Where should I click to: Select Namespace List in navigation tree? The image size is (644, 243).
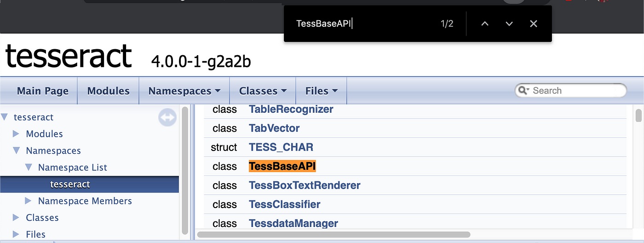point(73,168)
